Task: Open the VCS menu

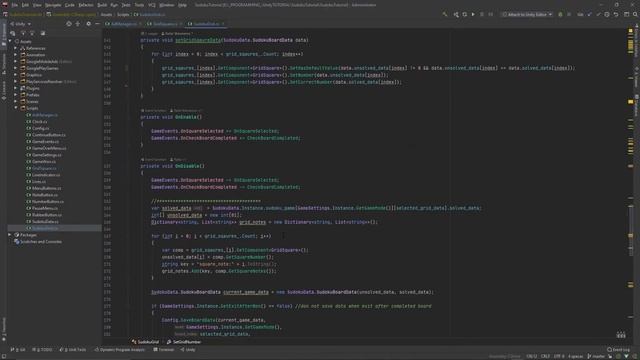Action: click(x=152, y=5)
